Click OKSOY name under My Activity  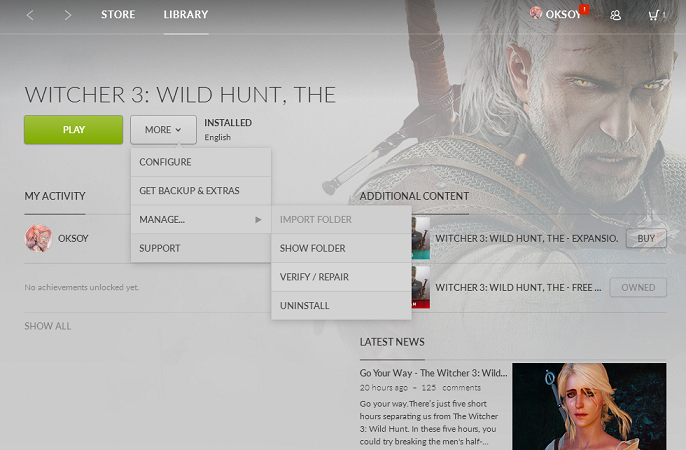[73, 238]
